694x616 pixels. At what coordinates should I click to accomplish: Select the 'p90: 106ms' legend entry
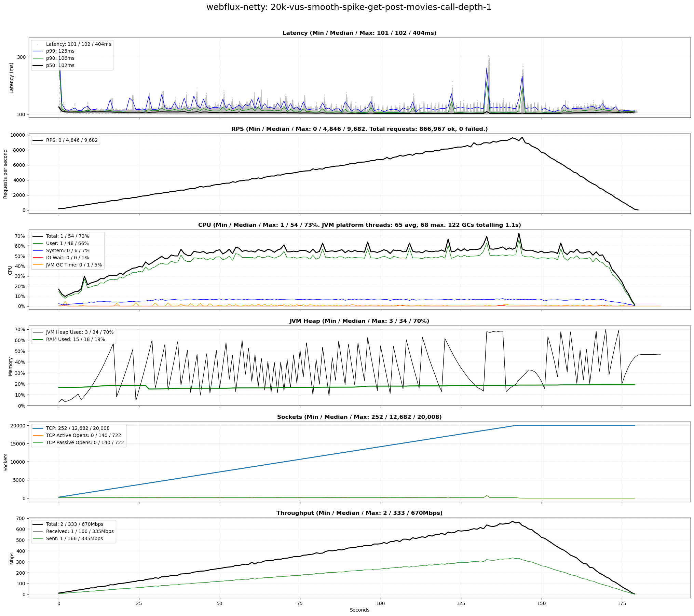pos(60,58)
